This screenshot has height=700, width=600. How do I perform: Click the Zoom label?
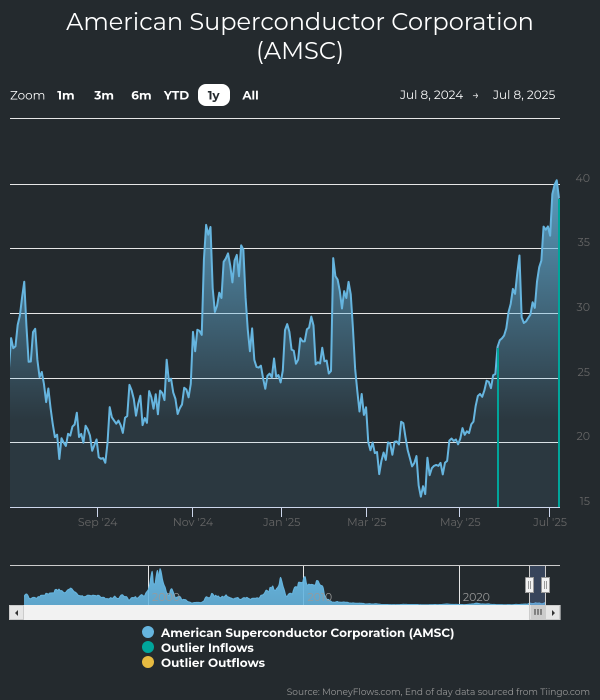click(x=27, y=95)
